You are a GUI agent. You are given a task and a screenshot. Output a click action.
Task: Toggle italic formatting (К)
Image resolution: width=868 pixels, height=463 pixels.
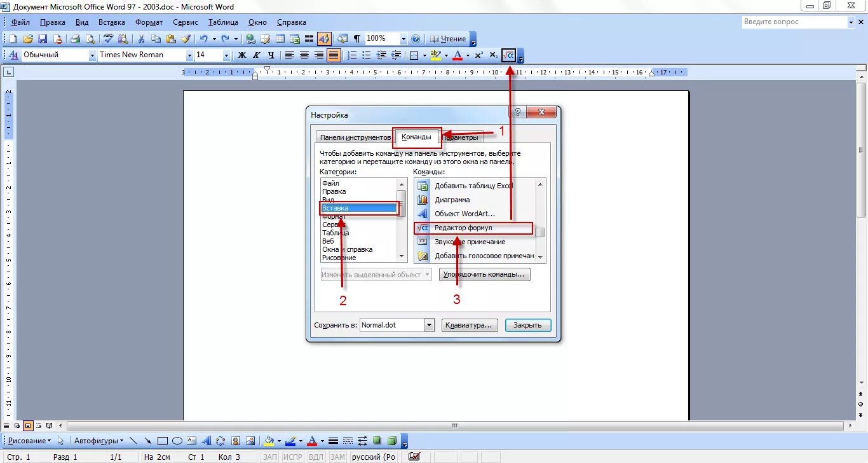tap(257, 55)
